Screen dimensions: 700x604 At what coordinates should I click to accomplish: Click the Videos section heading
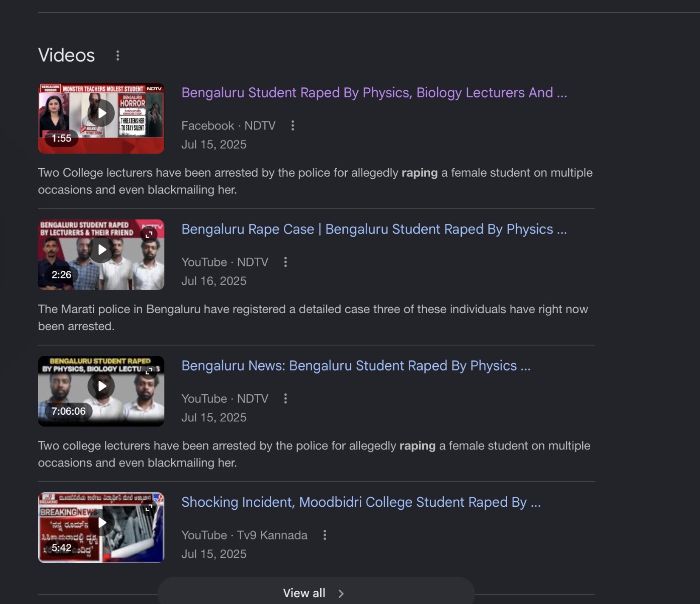pos(67,56)
